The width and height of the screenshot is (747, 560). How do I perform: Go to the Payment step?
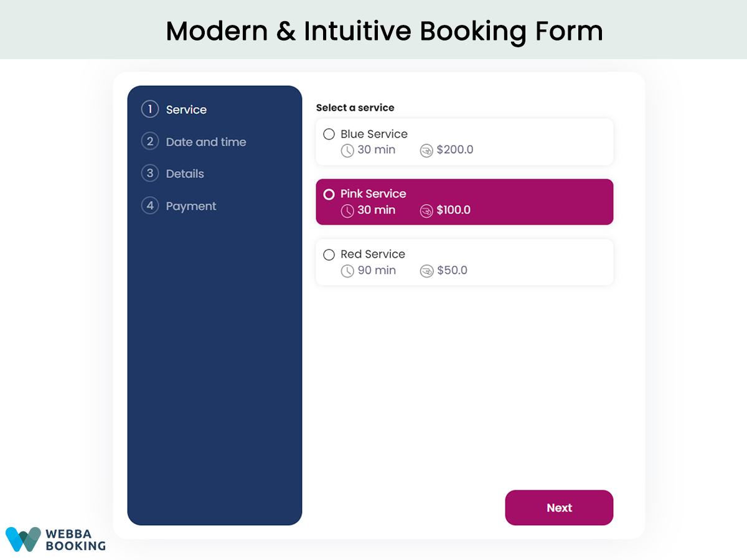click(x=190, y=206)
